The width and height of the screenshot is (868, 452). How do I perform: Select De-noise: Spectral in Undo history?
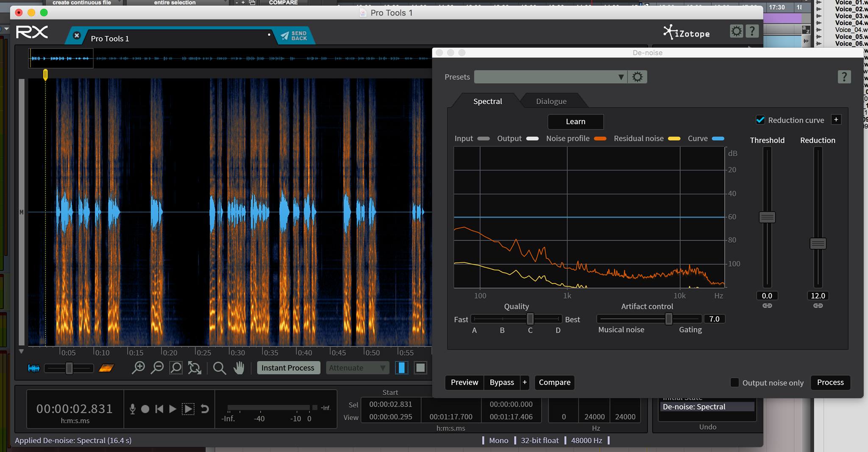(x=707, y=407)
